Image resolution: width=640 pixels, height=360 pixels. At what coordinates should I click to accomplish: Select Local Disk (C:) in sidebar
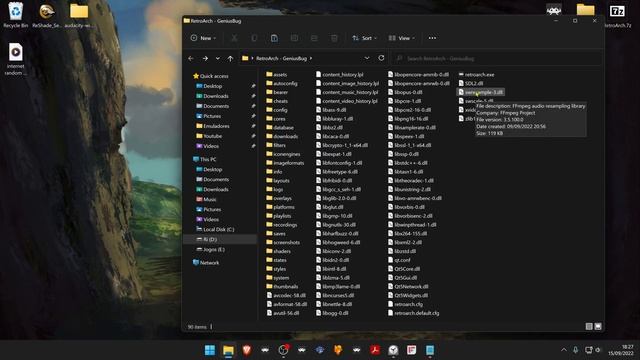click(x=219, y=229)
